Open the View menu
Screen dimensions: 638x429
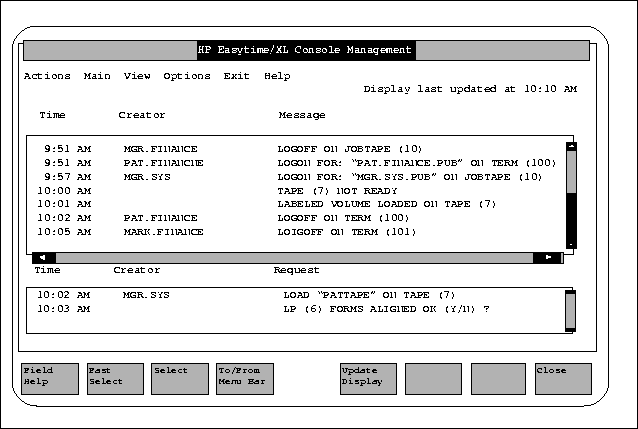click(x=137, y=76)
